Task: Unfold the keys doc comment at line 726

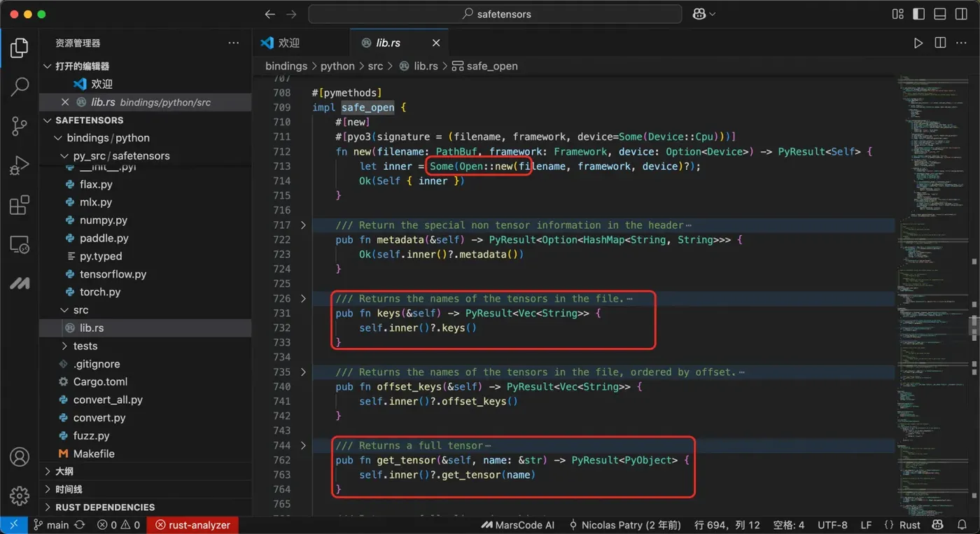Action: click(303, 299)
